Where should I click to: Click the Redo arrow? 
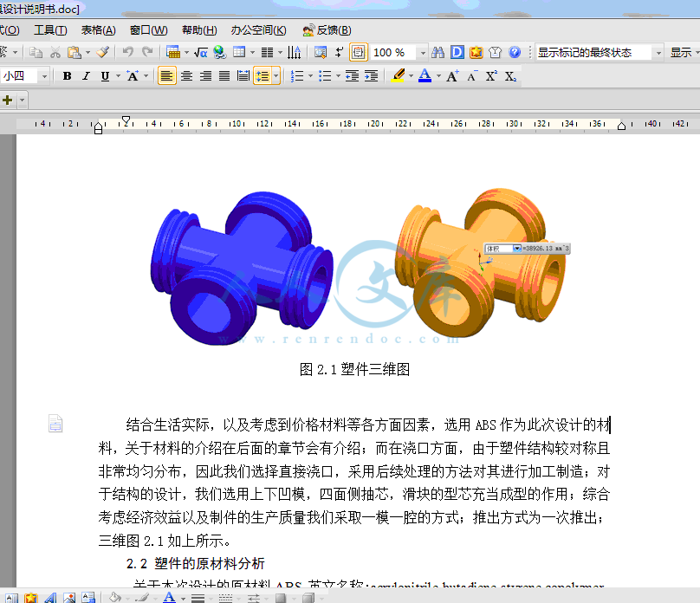(x=147, y=52)
